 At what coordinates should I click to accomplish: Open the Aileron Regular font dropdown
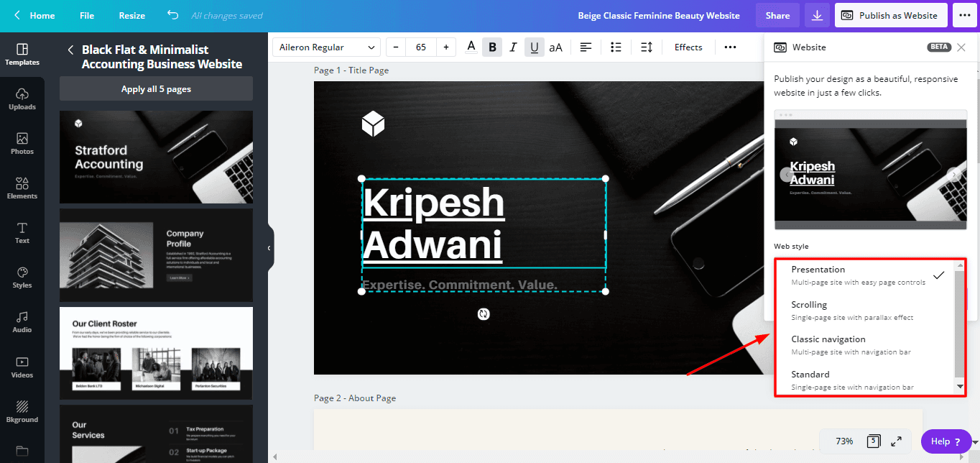point(327,47)
